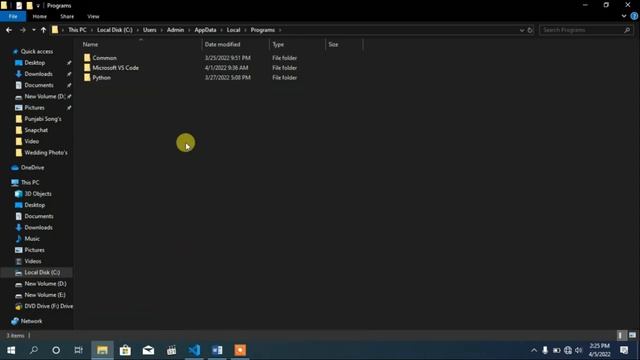Viewport: 640px width, 360px height.
Task: Navigate to Admin breadcrumb
Action: (175, 30)
